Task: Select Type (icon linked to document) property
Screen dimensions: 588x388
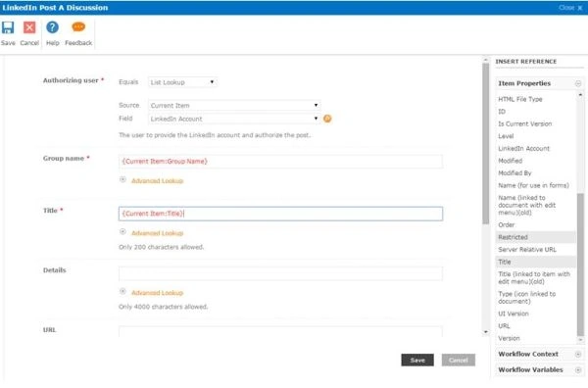Action: pyautogui.click(x=527, y=298)
